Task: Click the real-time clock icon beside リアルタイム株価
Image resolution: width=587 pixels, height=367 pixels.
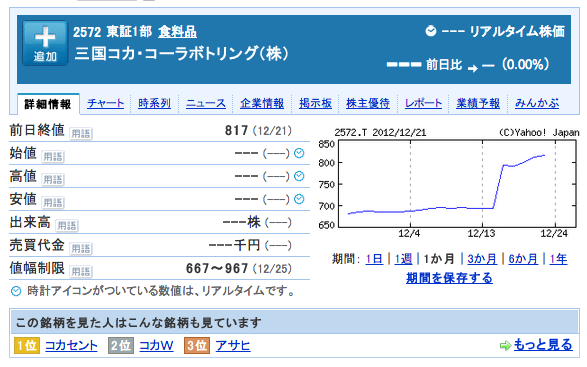Action: pos(431,31)
